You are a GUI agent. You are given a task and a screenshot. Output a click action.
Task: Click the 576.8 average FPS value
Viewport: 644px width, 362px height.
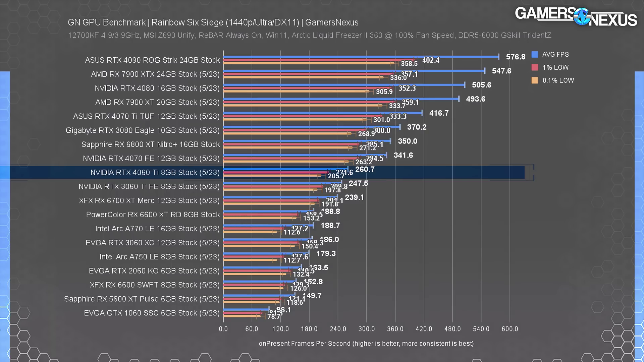(516, 57)
